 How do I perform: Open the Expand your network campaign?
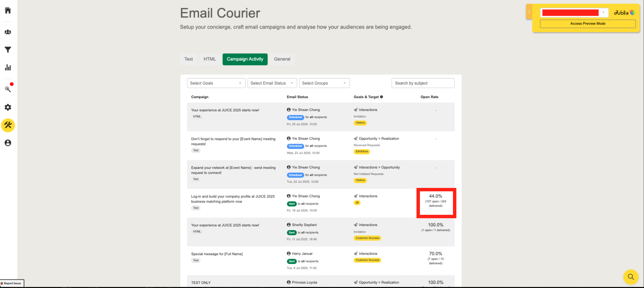point(233,170)
